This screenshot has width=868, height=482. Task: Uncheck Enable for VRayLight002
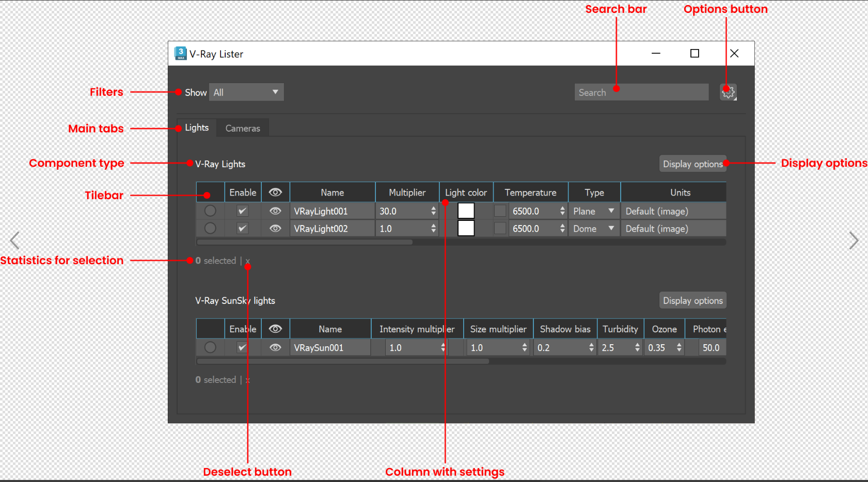point(242,228)
